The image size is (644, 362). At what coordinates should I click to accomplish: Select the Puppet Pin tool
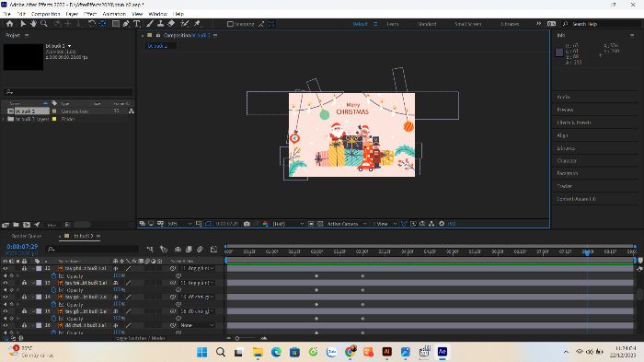tap(197, 24)
